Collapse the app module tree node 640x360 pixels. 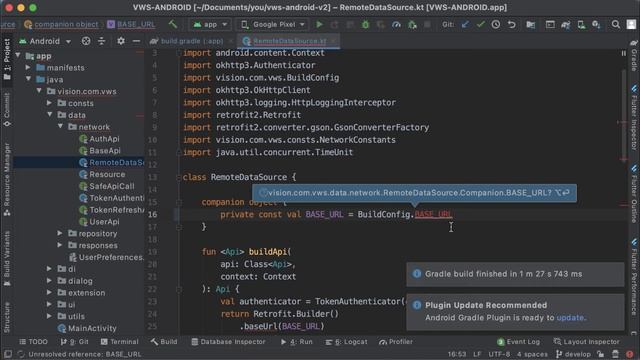(x=18, y=56)
